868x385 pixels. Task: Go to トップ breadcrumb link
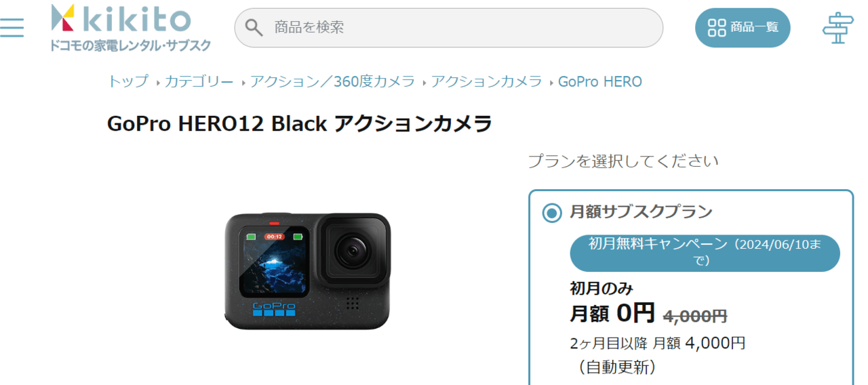(127, 82)
